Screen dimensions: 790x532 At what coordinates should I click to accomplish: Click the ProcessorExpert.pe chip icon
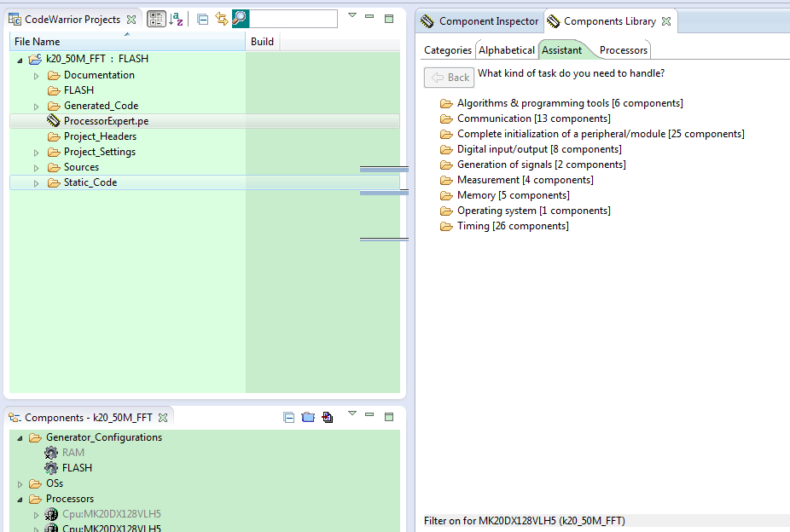(x=54, y=121)
